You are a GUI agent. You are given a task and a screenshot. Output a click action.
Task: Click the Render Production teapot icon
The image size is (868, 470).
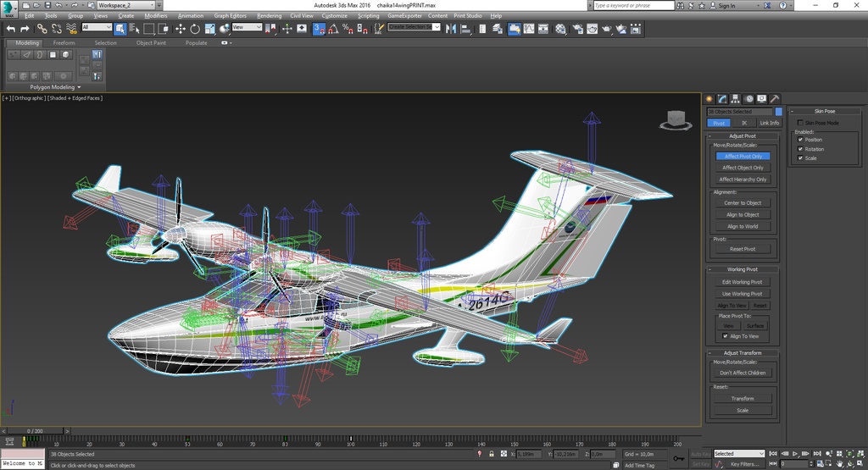pyautogui.click(x=607, y=29)
